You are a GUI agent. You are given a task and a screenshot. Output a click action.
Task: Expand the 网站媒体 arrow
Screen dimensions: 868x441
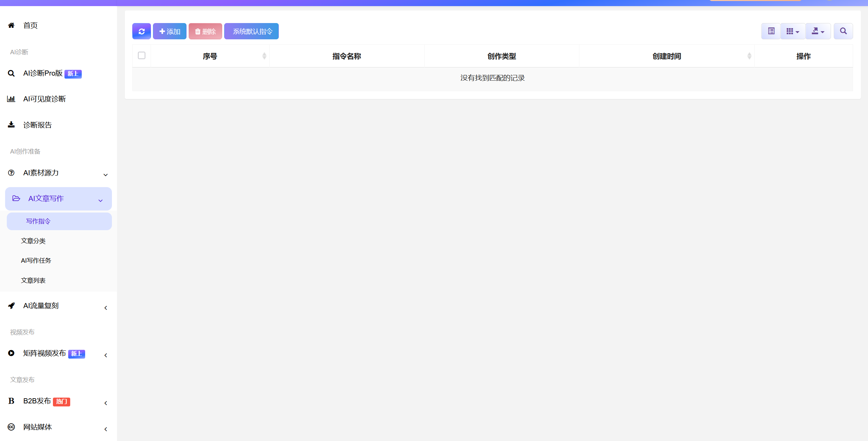coord(106,429)
